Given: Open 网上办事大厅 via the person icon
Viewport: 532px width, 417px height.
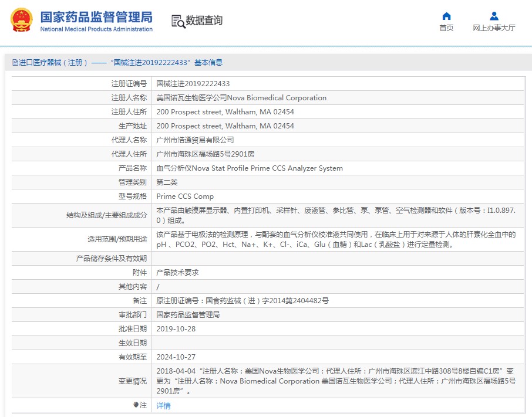Looking at the screenshot, I should [x=494, y=16].
